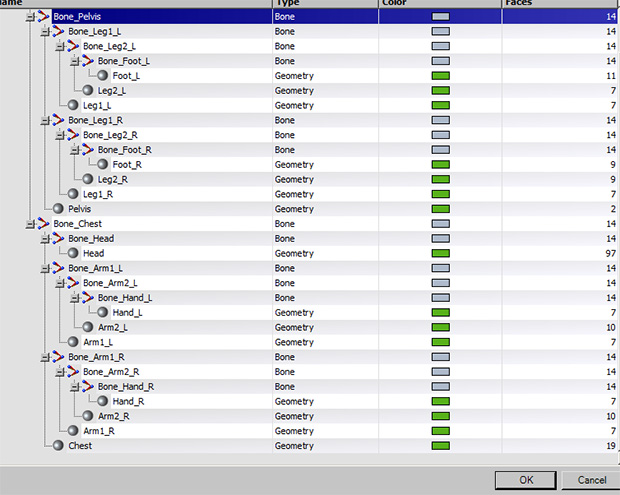Image resolution: width=620 pixels, height=495 pixels.
Task: Click the geometry sphere icon beside Foot_L
Action: [103, 76]
